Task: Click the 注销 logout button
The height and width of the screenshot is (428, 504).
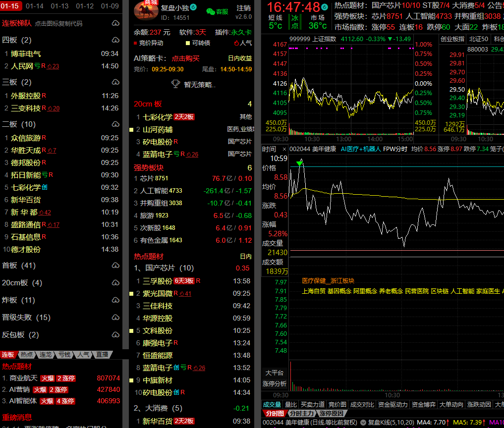Action: 243,8
